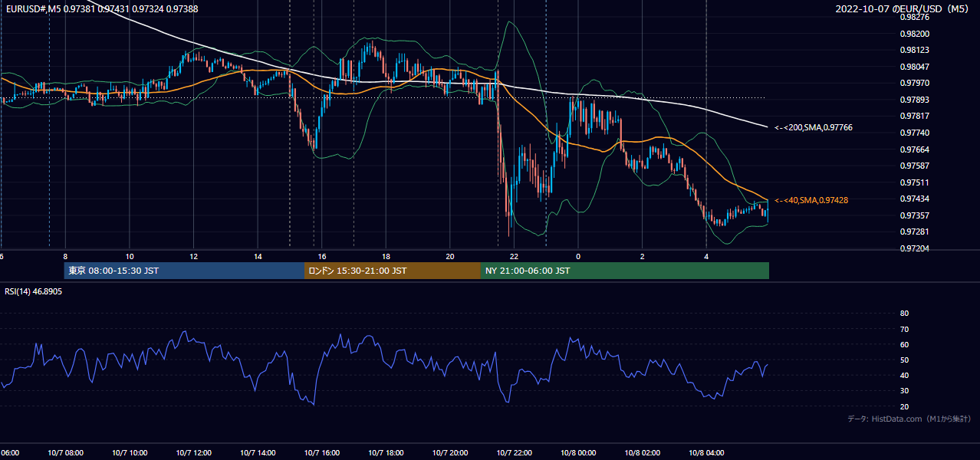The width and height of the screenshot is (980, 460).
Task: Select the ロンドン 15:30-21:00 JST session bar
Action: tap(393, 271)
